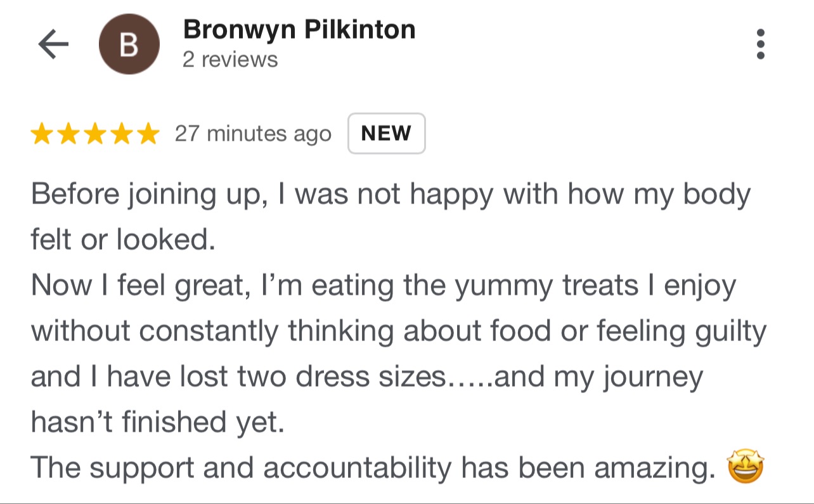814x504 pixels.
Task: Open the brown B profile avatar
Action: point(129,44)
